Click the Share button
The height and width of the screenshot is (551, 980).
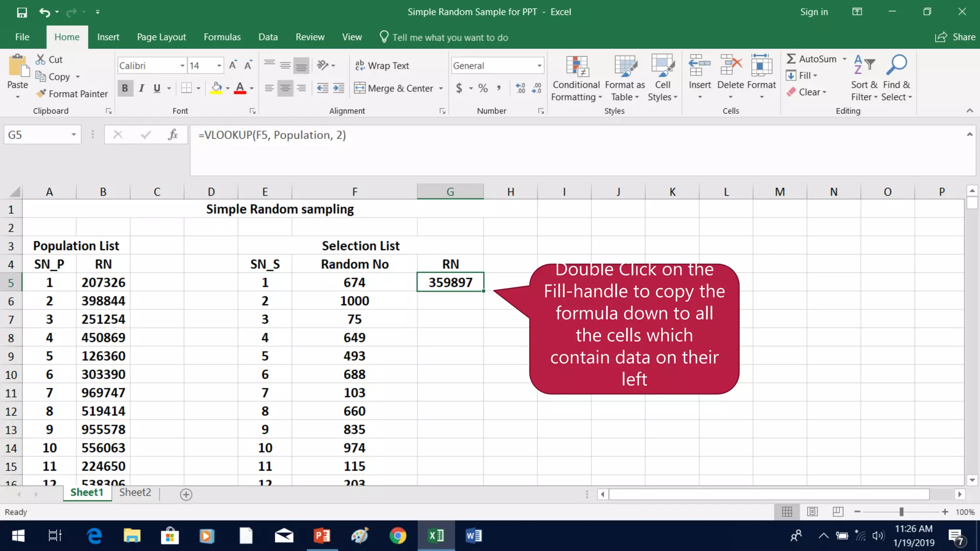[955, 37]
